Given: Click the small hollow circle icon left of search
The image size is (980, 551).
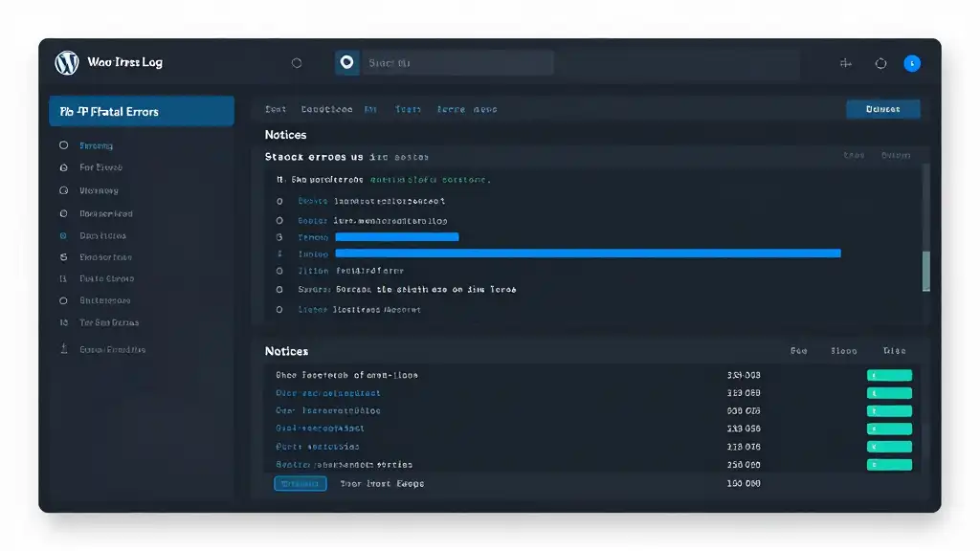Looking at the screenshot, I should [x=297, y=63].
